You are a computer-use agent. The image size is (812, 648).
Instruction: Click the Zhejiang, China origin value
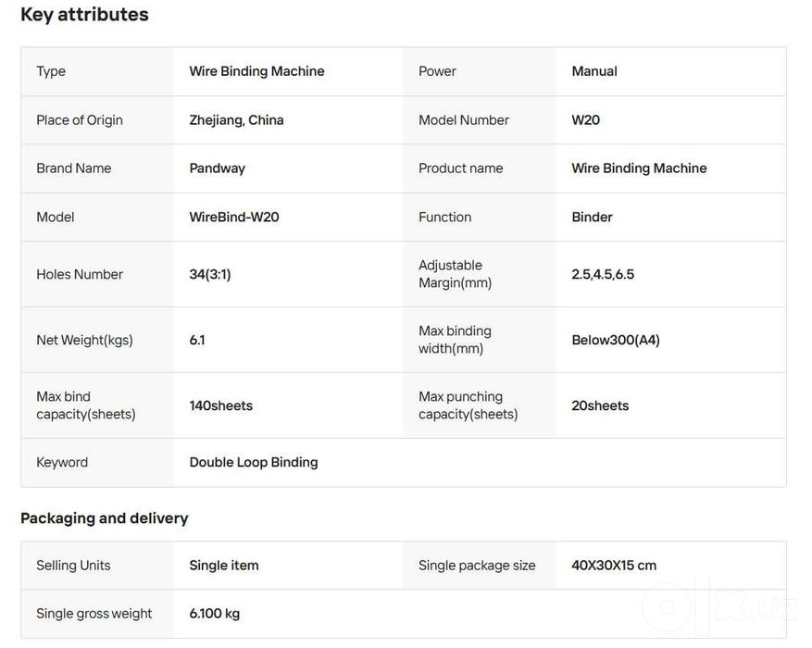(x=236, y=120)
